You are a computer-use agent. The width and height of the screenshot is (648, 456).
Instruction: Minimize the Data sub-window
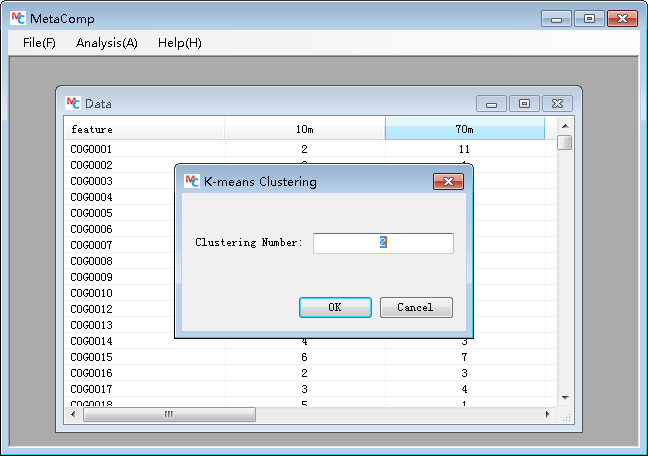coord(490,103)
